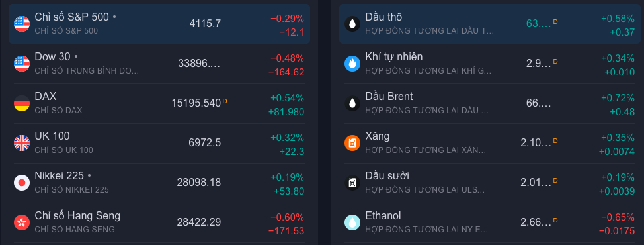644x245 pixels.
Task: Click the Ethanol change value −0.65%
Action: click(618, 217)
